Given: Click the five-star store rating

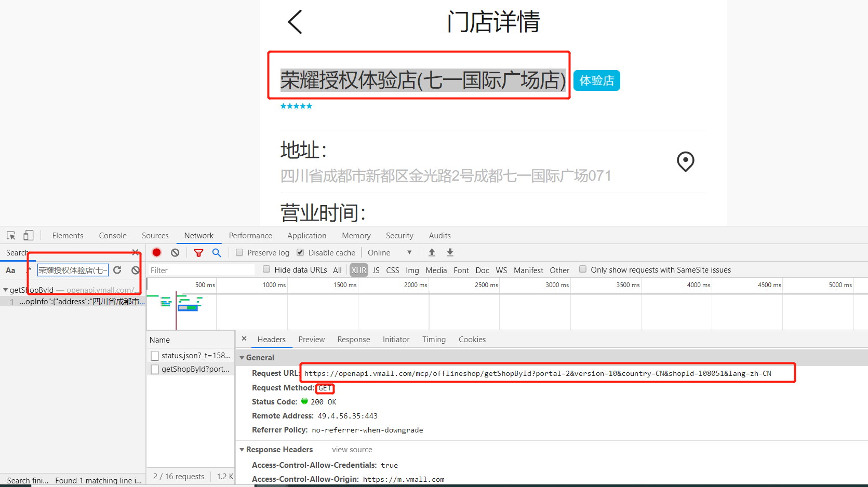Looking at the screenshot, I should pos(296,106).
